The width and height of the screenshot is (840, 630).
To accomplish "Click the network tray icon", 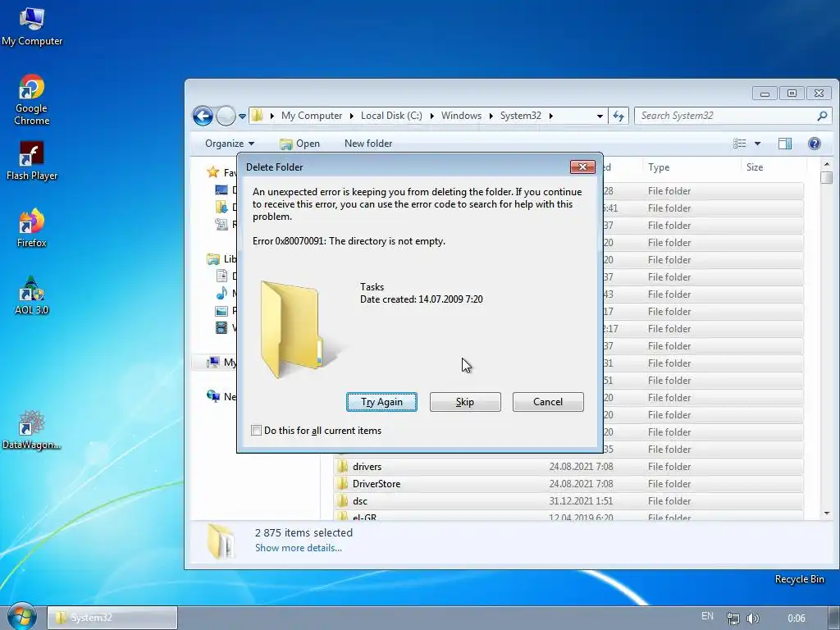I will click(x=733, y=619).
